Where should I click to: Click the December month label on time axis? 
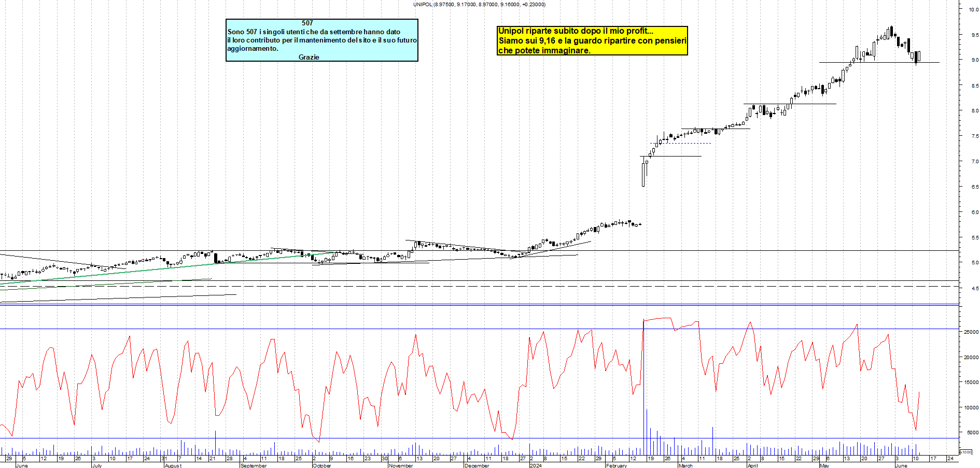(x=477, y=465)
